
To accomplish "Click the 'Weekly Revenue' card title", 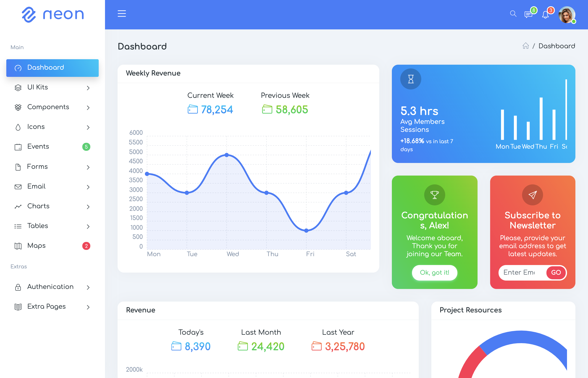I will [x=153, y=73].
